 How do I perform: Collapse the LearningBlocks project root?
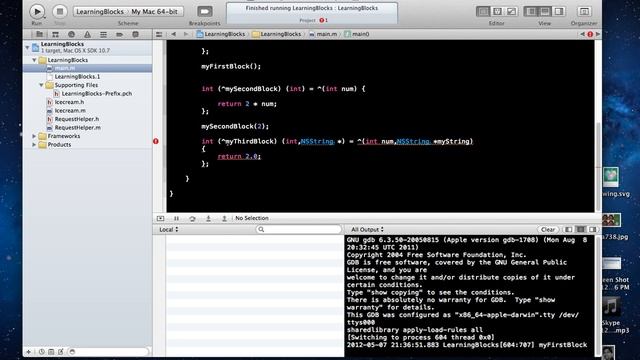(27, 47)
